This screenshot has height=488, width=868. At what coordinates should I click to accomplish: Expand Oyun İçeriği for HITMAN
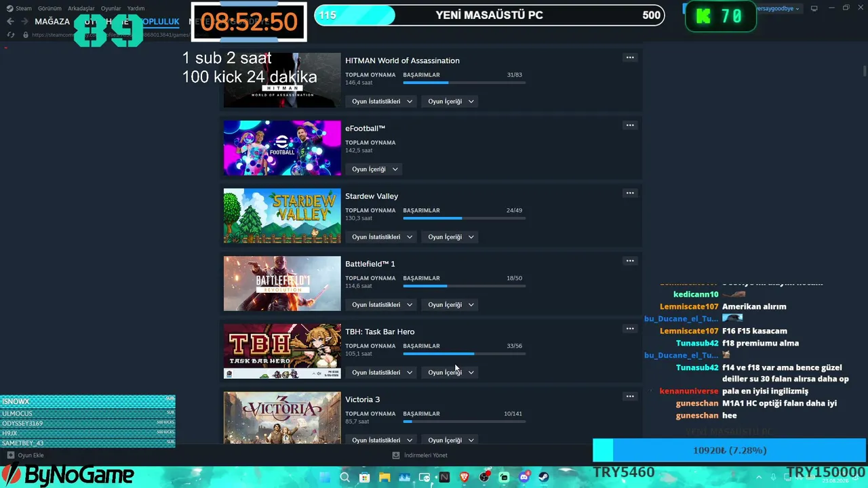coord(451,101)
